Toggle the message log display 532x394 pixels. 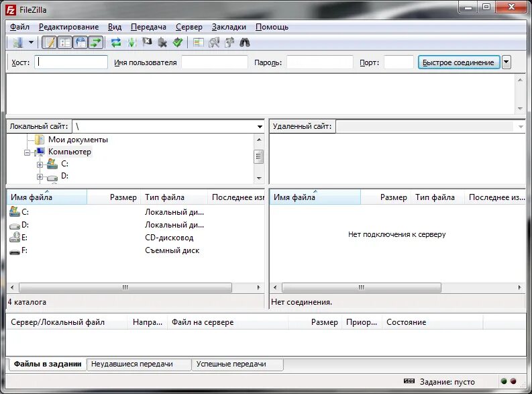(x=50, y=42)
